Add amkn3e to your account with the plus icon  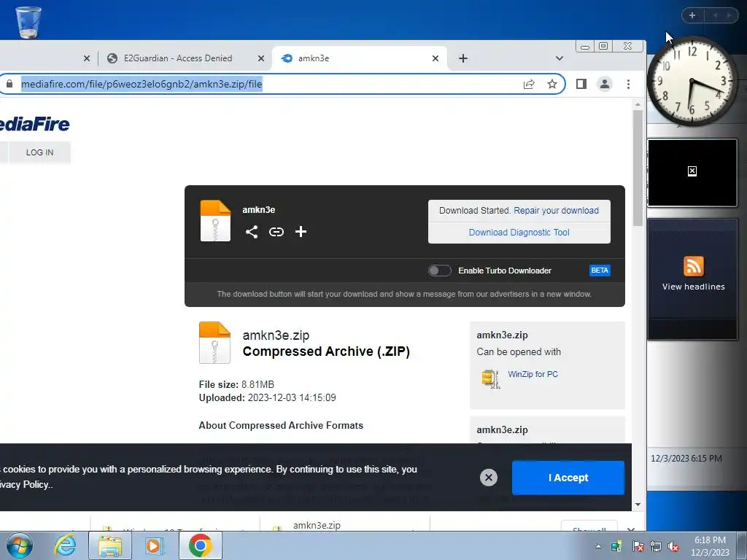301,232
